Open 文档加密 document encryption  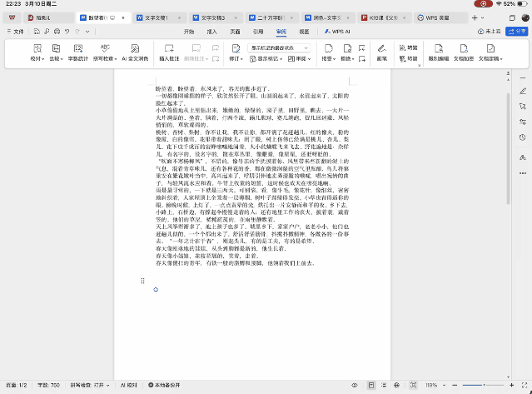tap(465, 52)
